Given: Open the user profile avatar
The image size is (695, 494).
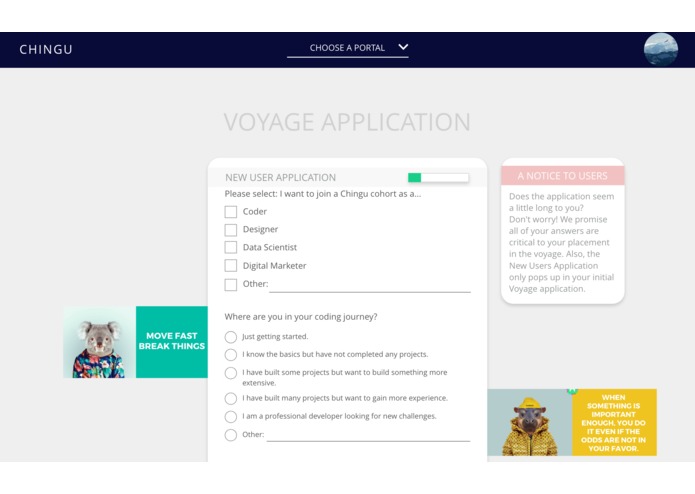Looking at the screenshot, I should (x=660, y=50).
